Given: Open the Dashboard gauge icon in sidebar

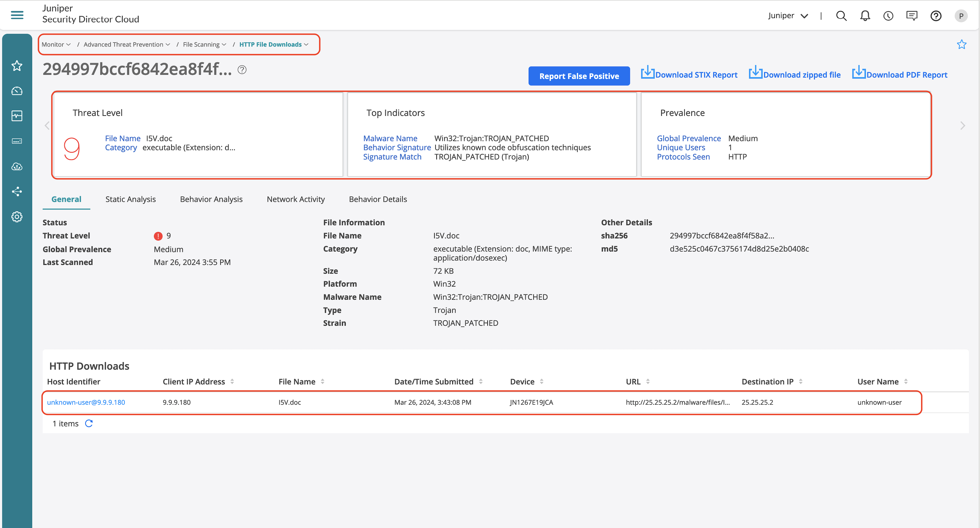Looking at the screenshot, I should (x=17, y=91).
